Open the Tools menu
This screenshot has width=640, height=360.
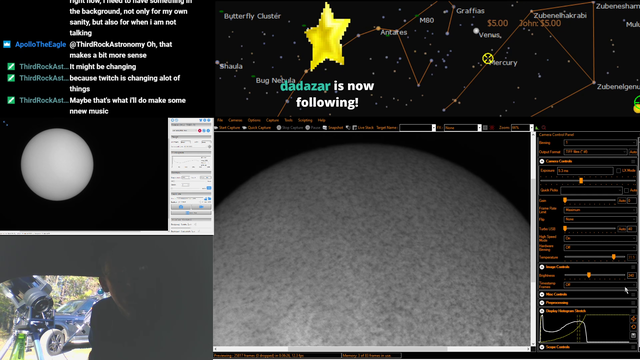click(288, 120)
